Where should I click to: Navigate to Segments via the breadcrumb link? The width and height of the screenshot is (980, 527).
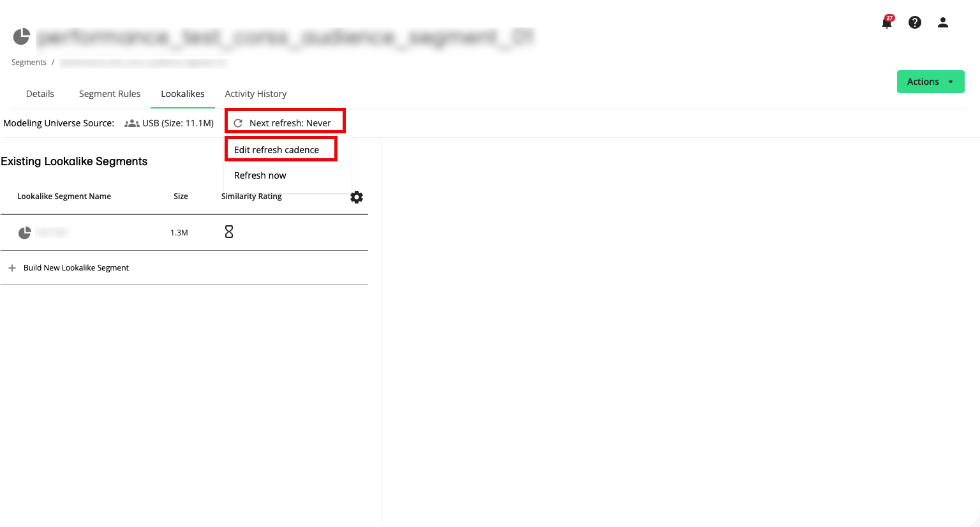tap(28, 62)
